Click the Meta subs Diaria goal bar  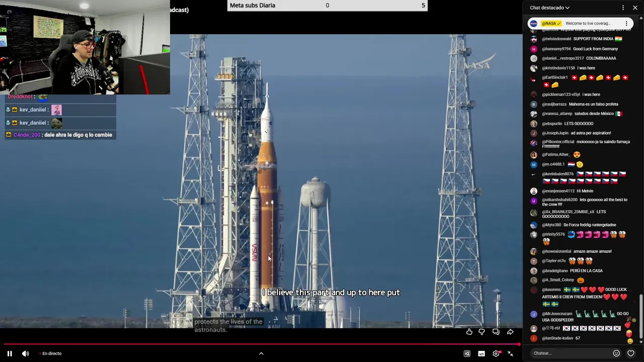pyautogui.click(x=327, y=6)
